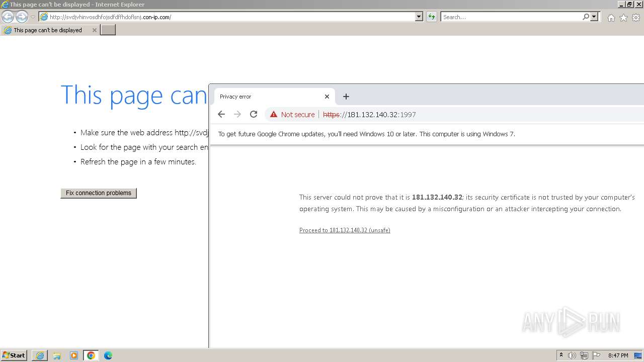
Task: Click the taskbar clock 8:47 PM
Action: point(618,355)
